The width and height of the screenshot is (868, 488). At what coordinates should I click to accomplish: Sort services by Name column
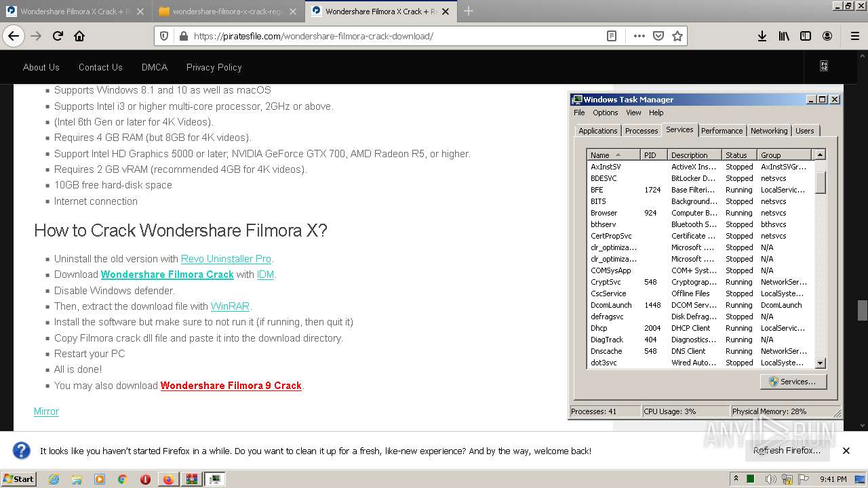pyautogui.click(x=614, y=155)
